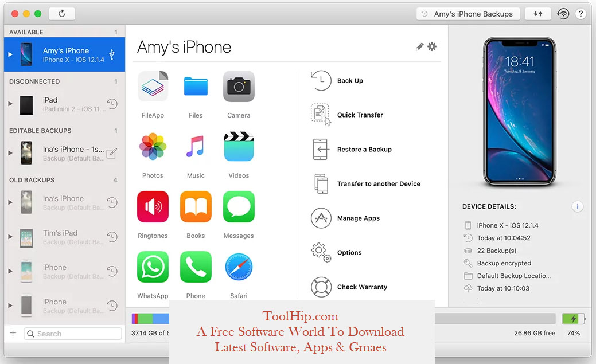Viewport: 596px width, 364px height.
Task: Click the AVAILABLE section header
Action: (x=26, y=32)
